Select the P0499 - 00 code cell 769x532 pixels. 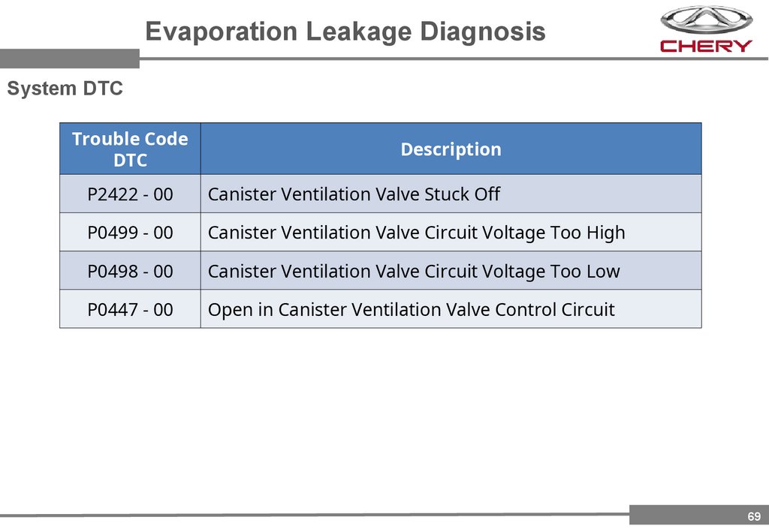[130, 233]
